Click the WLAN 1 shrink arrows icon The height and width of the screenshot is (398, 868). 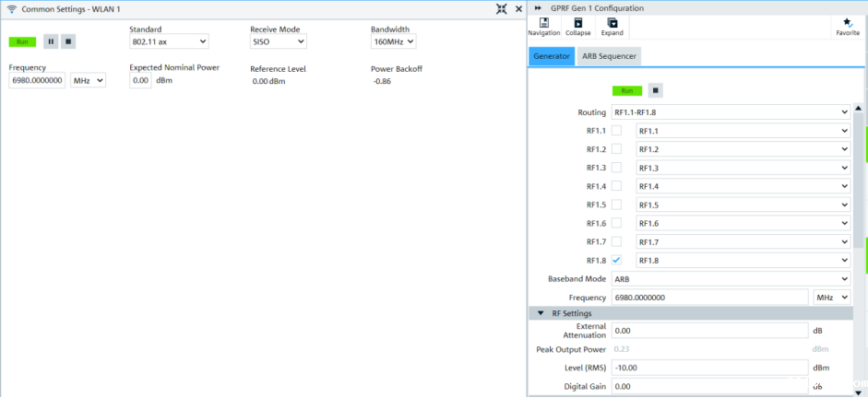click(502, 8)
